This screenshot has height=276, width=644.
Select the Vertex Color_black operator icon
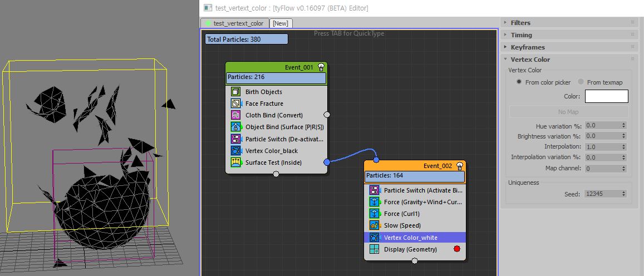click(x=235, y=151)
